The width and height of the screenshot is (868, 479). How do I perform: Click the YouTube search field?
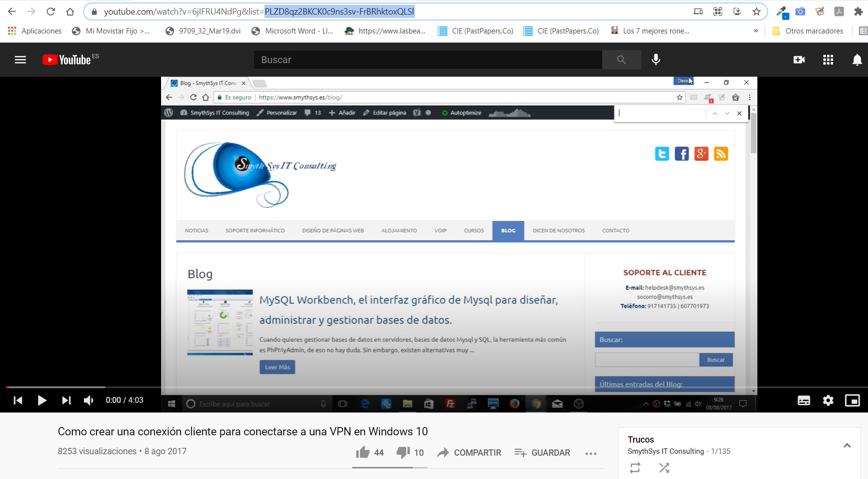pyautogui.click(x=428, y=60)
